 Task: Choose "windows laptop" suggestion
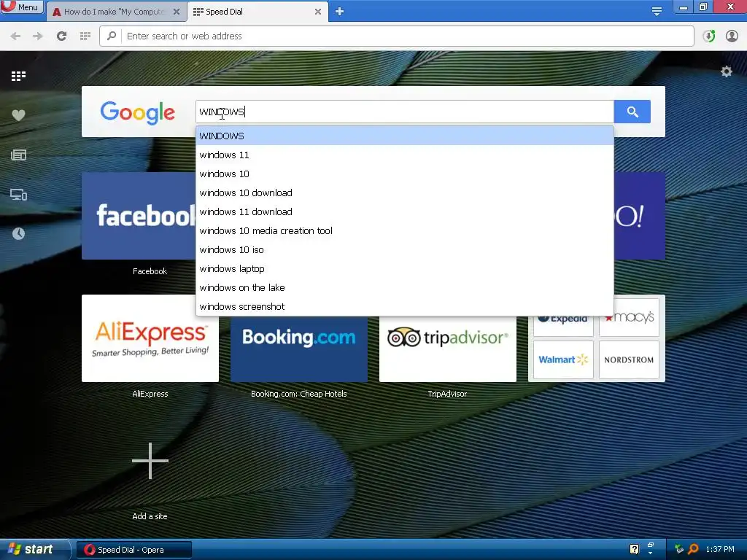pyautogui.click(x=404, y=268)
